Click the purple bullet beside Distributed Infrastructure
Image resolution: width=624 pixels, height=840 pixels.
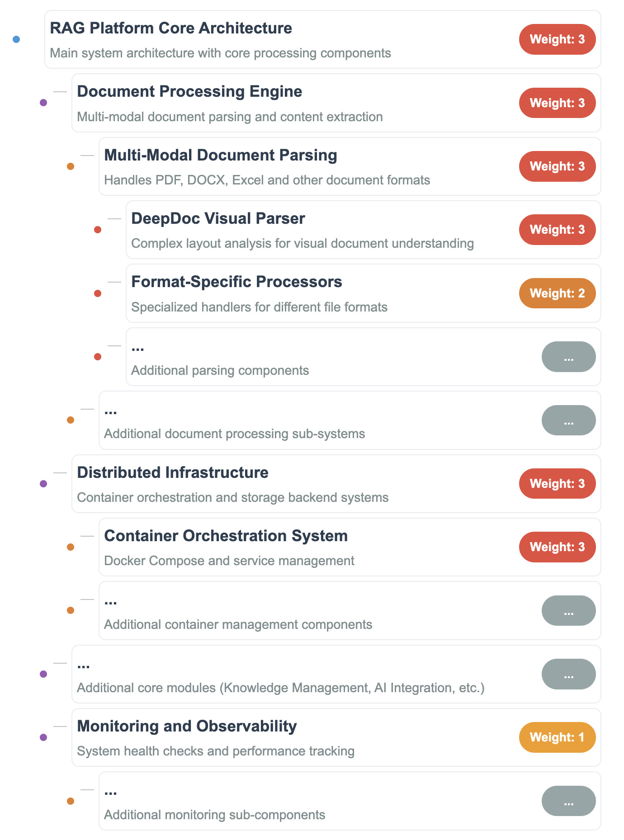tap(43, 484)
